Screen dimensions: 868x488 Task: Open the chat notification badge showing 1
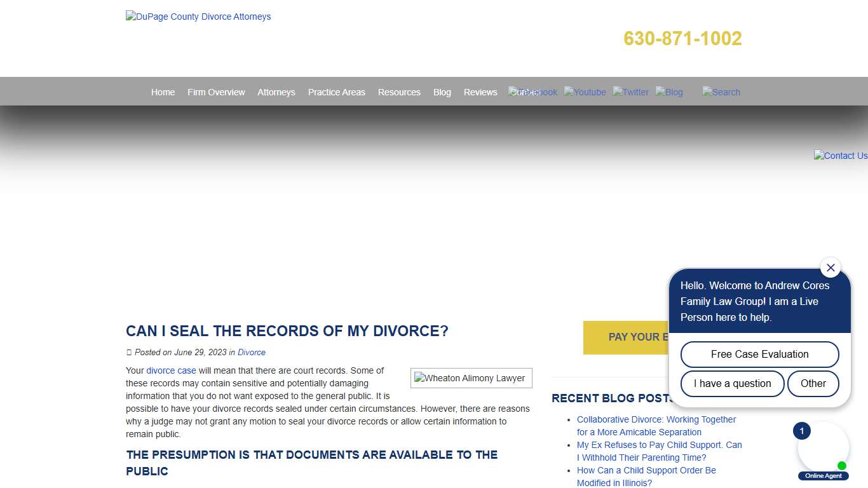click(x=801, y=430)
